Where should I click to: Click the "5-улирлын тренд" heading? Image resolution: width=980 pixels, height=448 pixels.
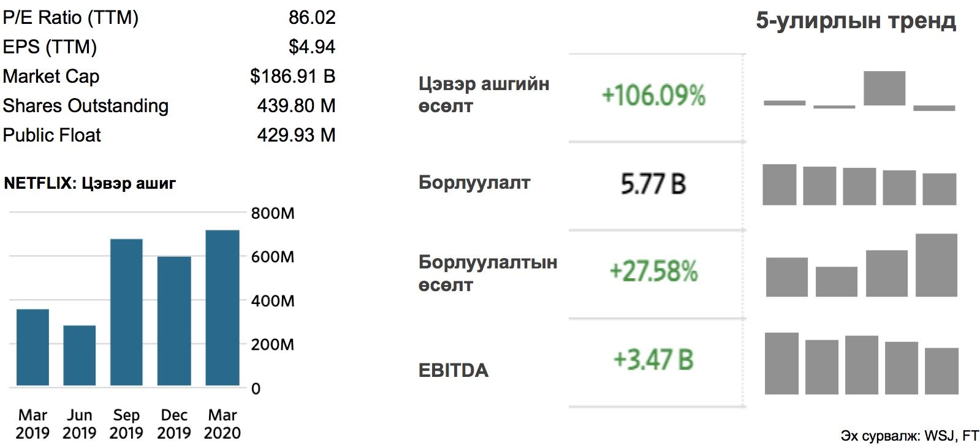[856, 21]
